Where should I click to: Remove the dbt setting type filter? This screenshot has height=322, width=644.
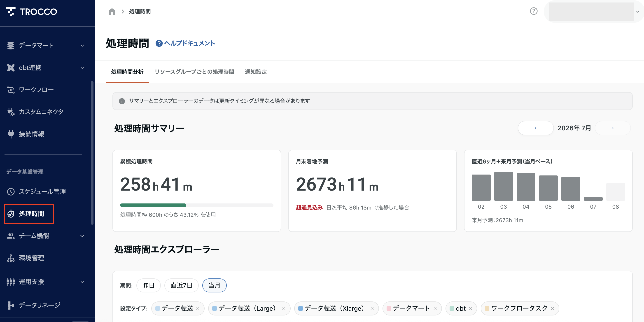point(470,308)
